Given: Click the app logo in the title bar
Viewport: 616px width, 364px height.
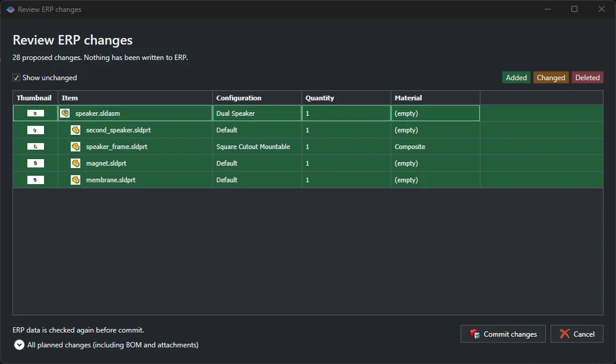Looking at the screenshot, I should 10,10.
